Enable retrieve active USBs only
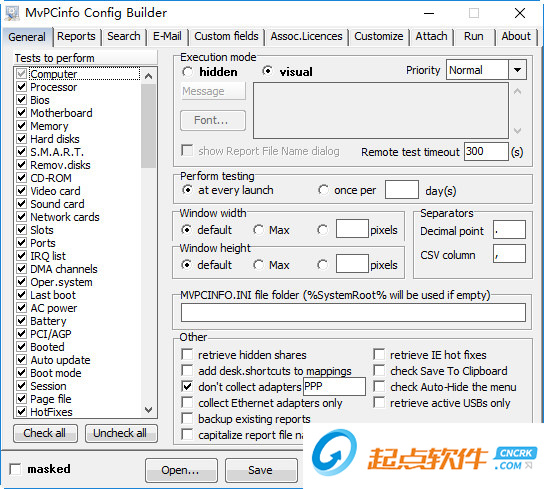 point(379,403)
